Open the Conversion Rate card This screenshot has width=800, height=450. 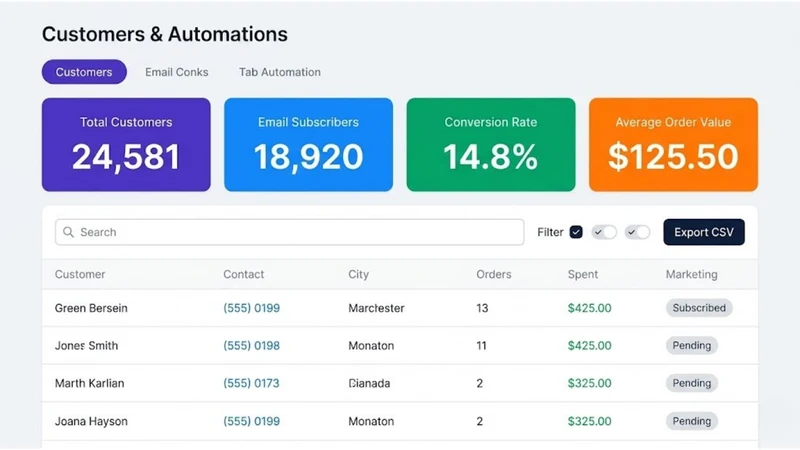coord(491,145)
